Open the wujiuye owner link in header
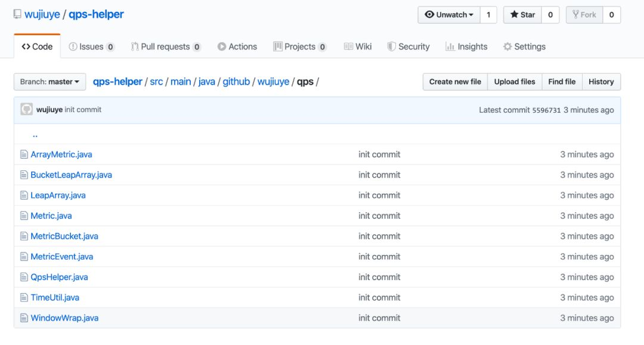 pos(42,14)
